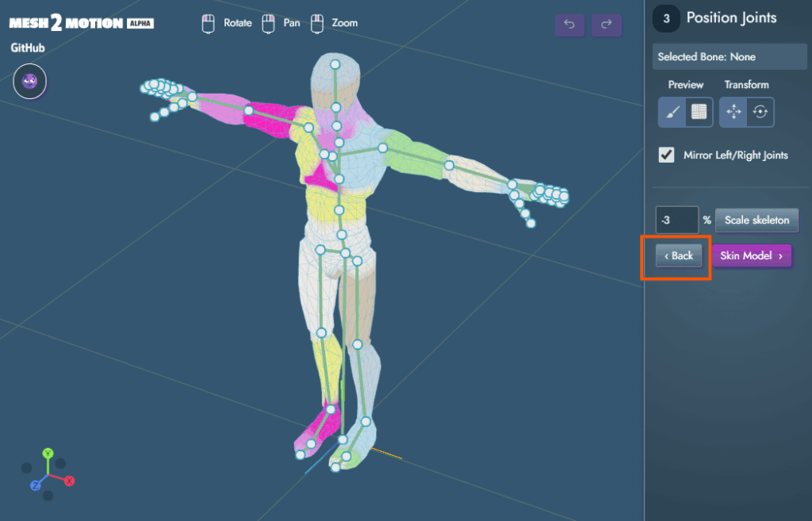Click the Selected Bone: None field
The width and height of the screenshot is (812, 521).
pos(729,56)
